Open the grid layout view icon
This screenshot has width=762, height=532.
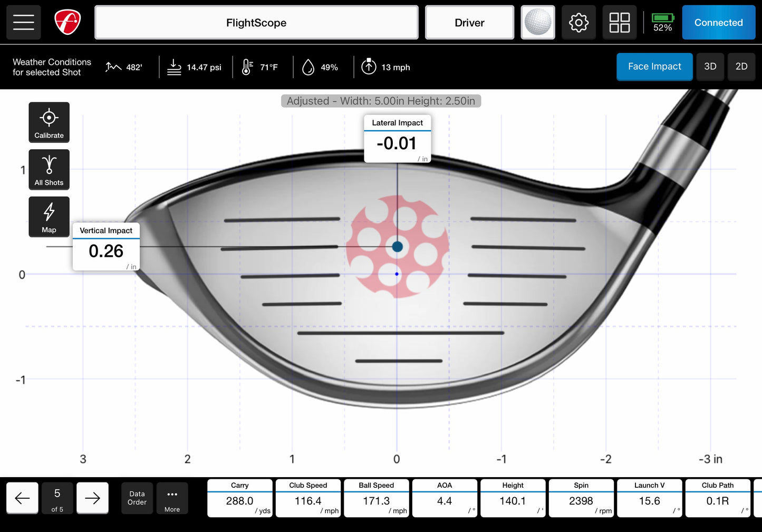pyautogui.click(x=619, y=23)
